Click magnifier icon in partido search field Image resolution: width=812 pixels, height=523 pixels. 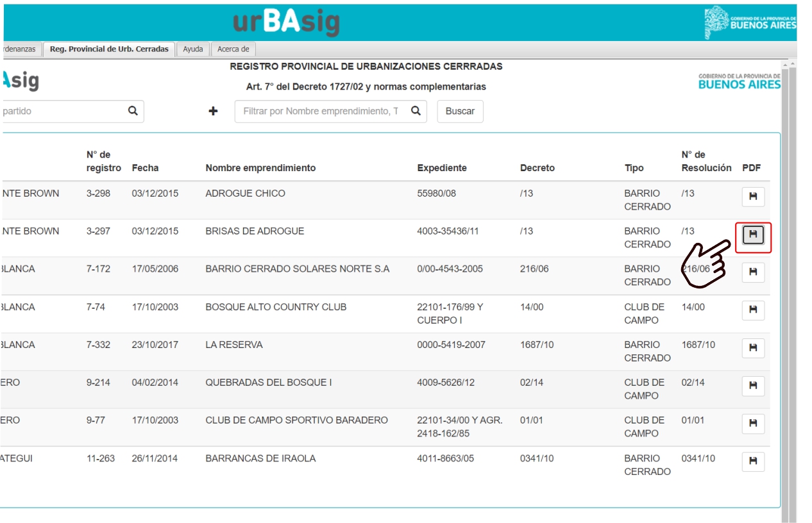point(133,111)
